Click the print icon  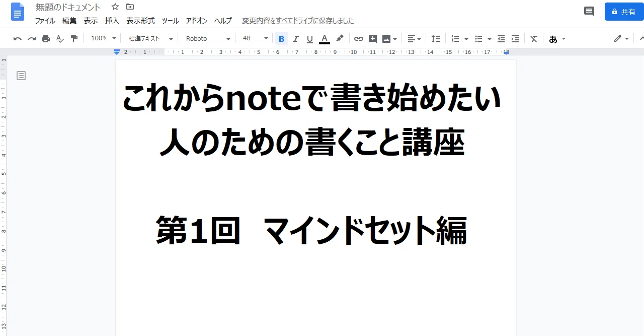tap(46, 39)
